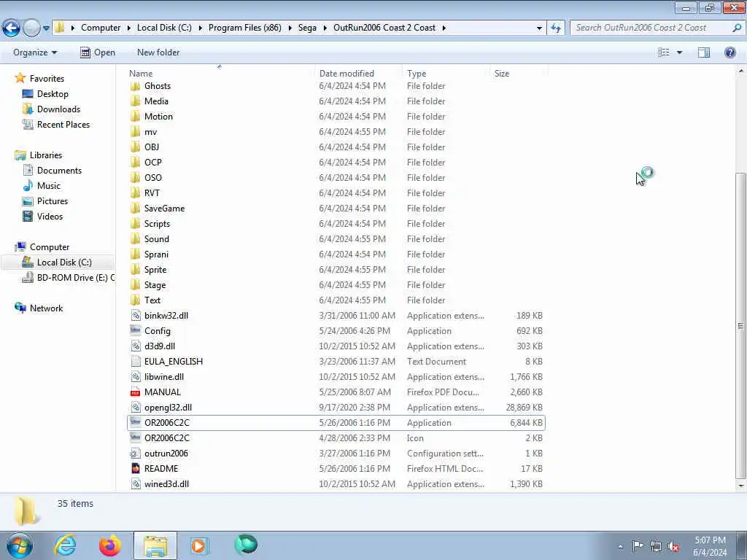
Task: Select the d3d9.dll file icon
Action: point(136,346)
